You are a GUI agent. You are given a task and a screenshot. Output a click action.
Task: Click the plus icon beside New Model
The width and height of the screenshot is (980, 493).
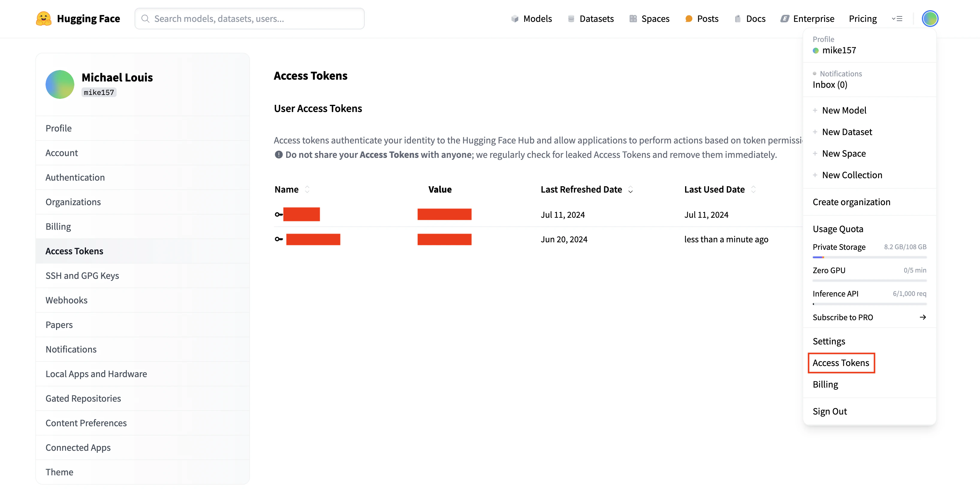pyautogui.click(x=815, y=110)
